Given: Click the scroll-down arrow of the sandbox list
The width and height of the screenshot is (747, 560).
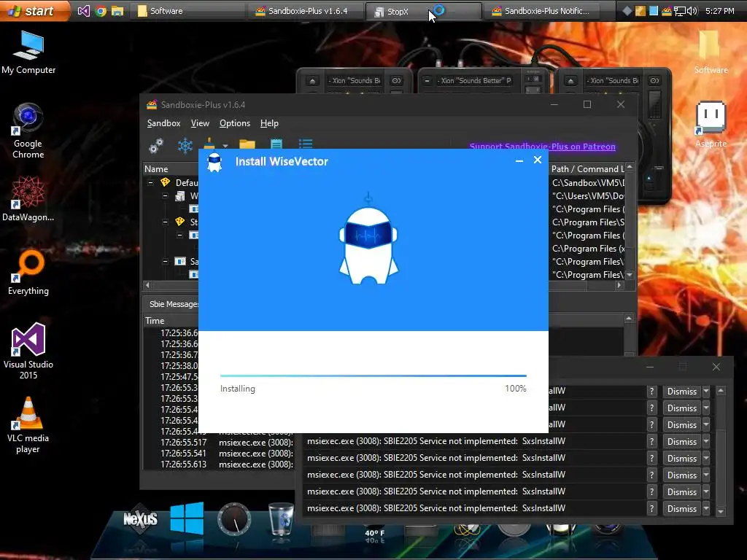Looking at the screenshot, I should [x=630, y=275].
